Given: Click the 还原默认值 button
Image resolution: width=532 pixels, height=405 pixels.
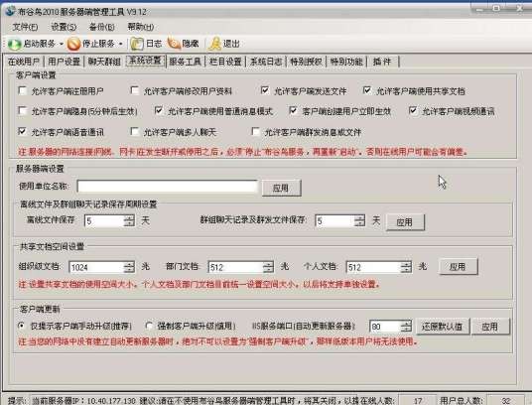Looking at the screenshot, I should (442, 327).
